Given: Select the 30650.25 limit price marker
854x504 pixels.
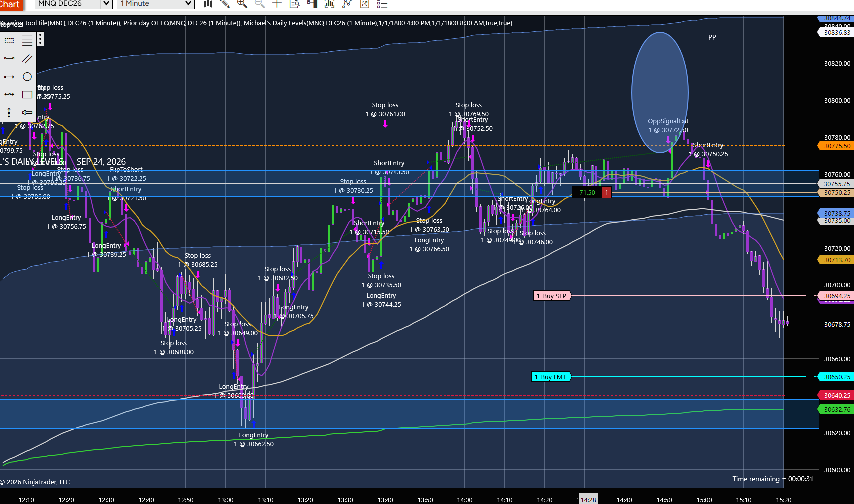Looking at the screenshot, I should click(836, 377).
